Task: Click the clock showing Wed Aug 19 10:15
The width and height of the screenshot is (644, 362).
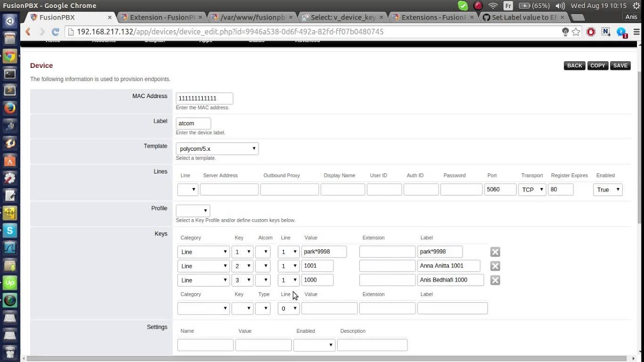Action: click(598, 6)
